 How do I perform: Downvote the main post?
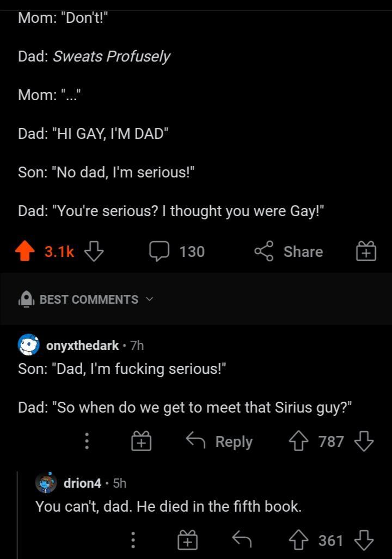[94, 251]
